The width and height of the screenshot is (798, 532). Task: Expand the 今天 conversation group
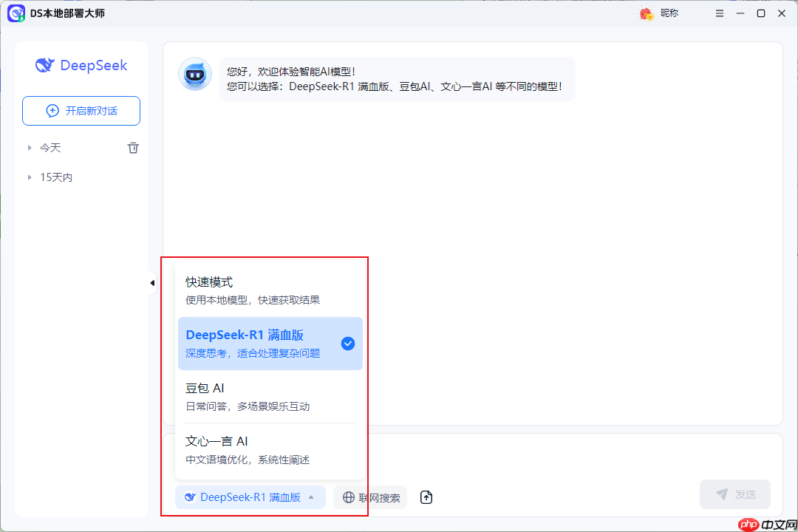point(30,148)
